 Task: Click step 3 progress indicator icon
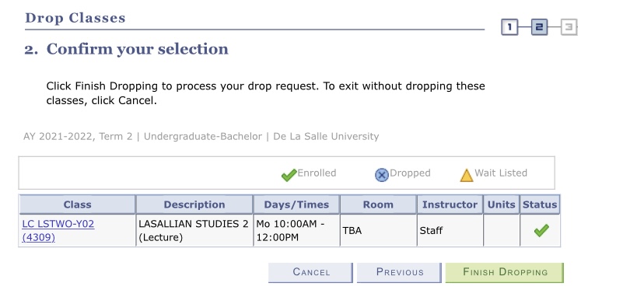569,27
